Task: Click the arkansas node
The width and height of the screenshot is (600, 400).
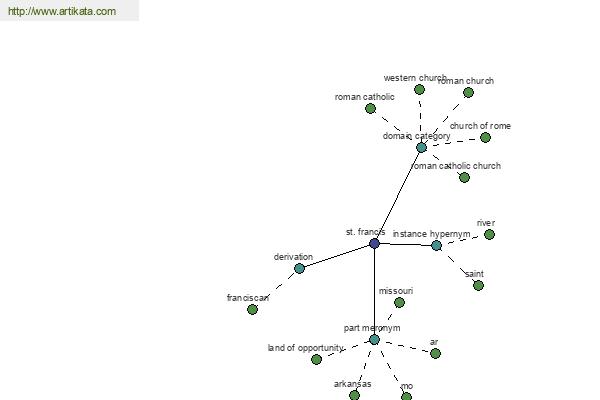Action: pyautogui.click(x=355, y=395)
